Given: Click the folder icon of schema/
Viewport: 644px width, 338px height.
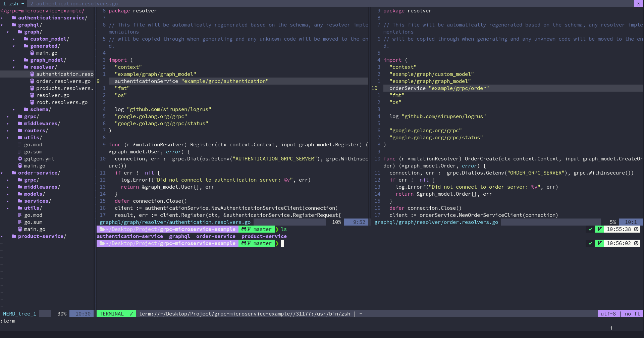Looking at the screenshot, I should click(x=26, y=109).
